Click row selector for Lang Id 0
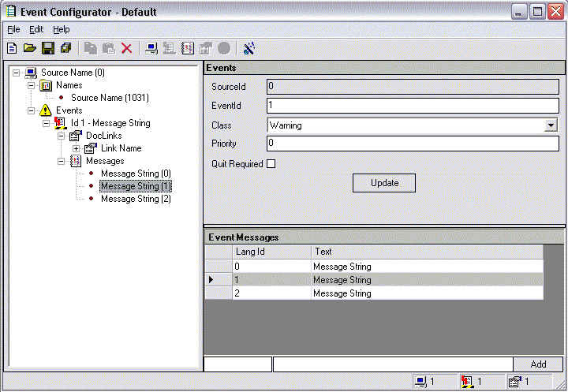Viewport: 568px width, 392px height. (219, 267)
